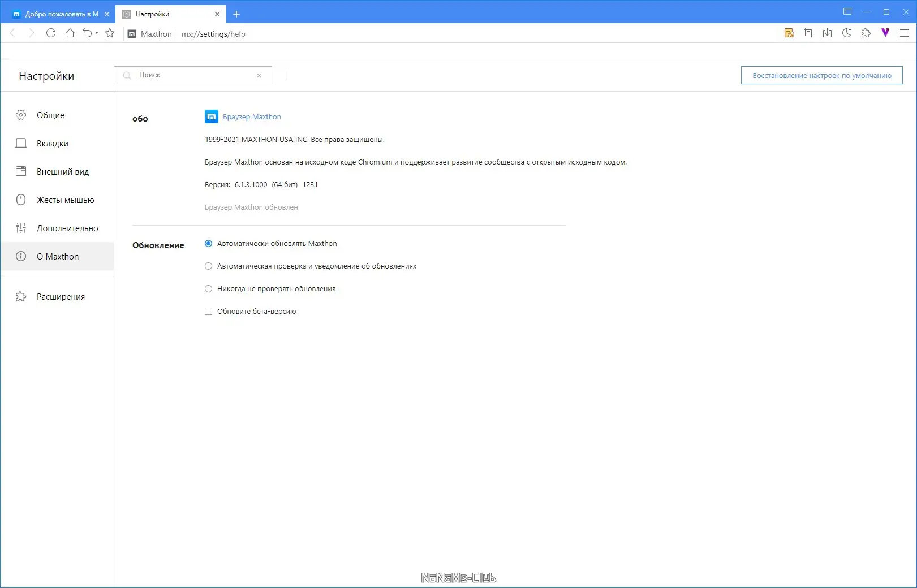917x588 pixels.
Task: Bookmark this page with the star icon
Action: [x=110, y=33]
